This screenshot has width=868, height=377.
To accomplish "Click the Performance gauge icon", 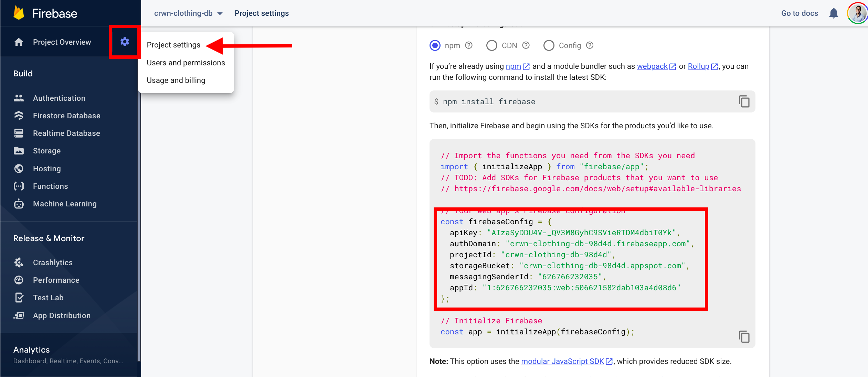I will pos(19,280).
